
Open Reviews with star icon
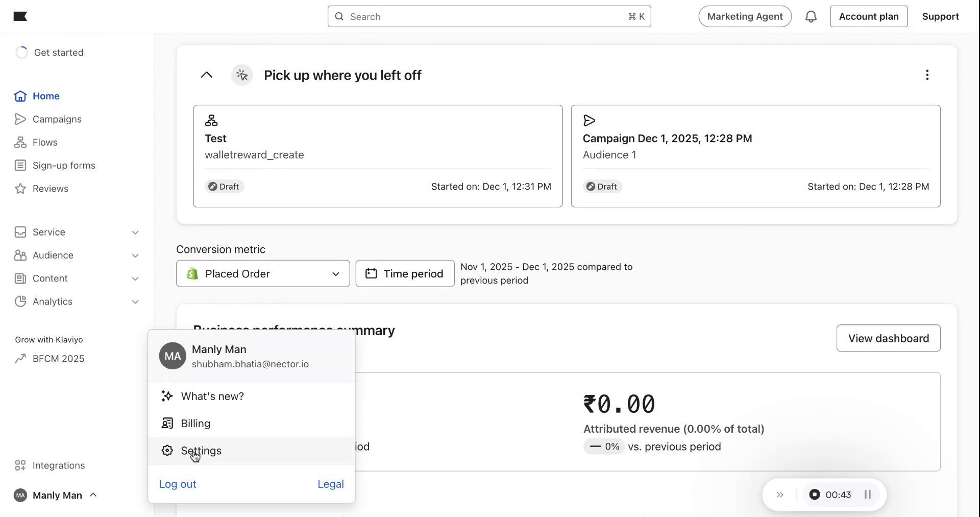50,189
